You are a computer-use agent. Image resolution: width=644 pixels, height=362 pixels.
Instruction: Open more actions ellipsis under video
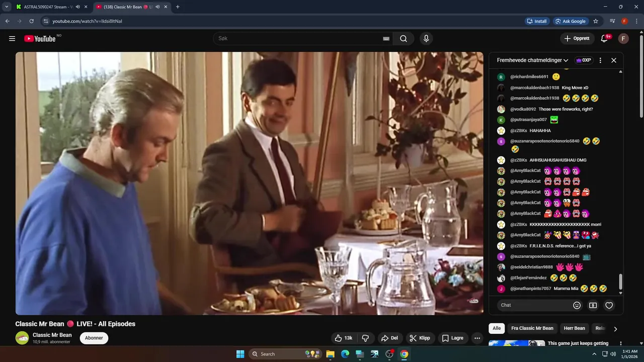[477, 338]
